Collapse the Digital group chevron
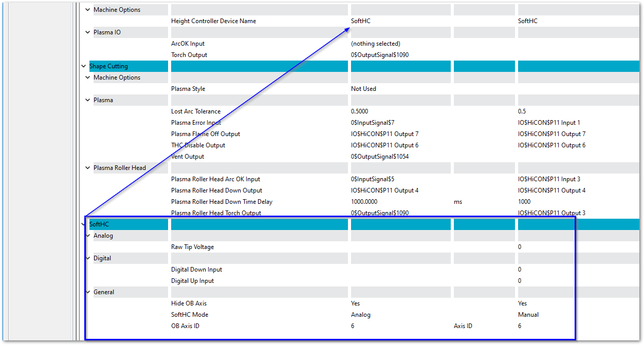 [87, 258]
